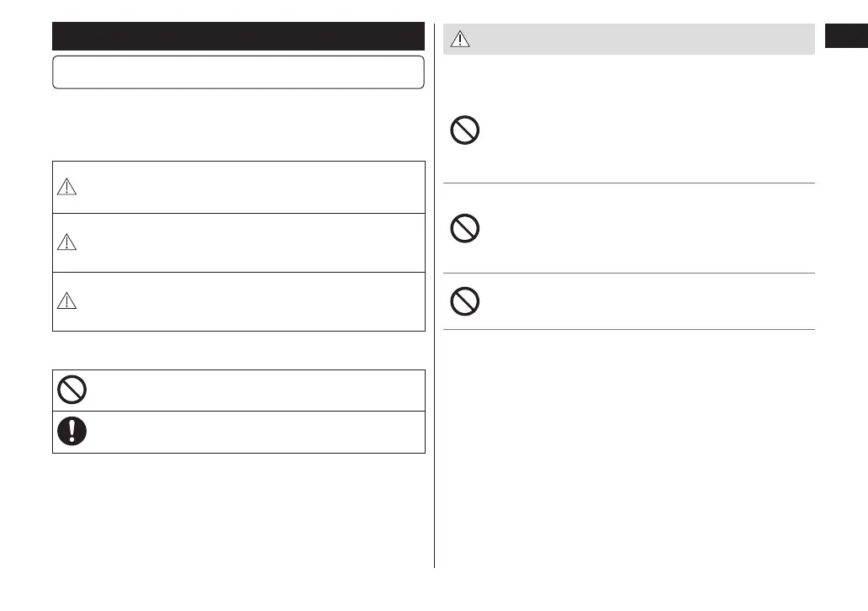Select the black exclamation mandatory-action icon
Image resolution: width=868 pixels, height=611 pixels.
pyautogui.click(x=72, y=431)
